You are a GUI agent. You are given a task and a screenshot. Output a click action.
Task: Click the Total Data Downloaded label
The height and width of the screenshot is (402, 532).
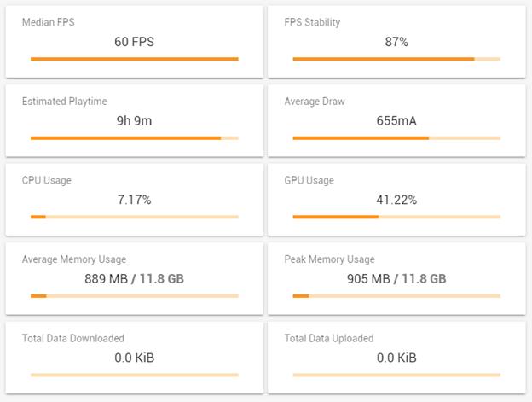pyautogui.click(x=72, y=338)
